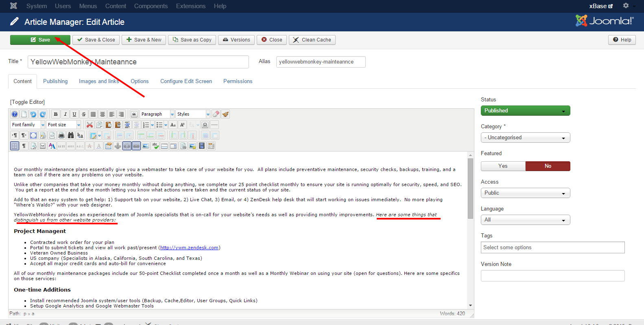Toggle invisible characters pilcrow icon

(x=24, y=146)
